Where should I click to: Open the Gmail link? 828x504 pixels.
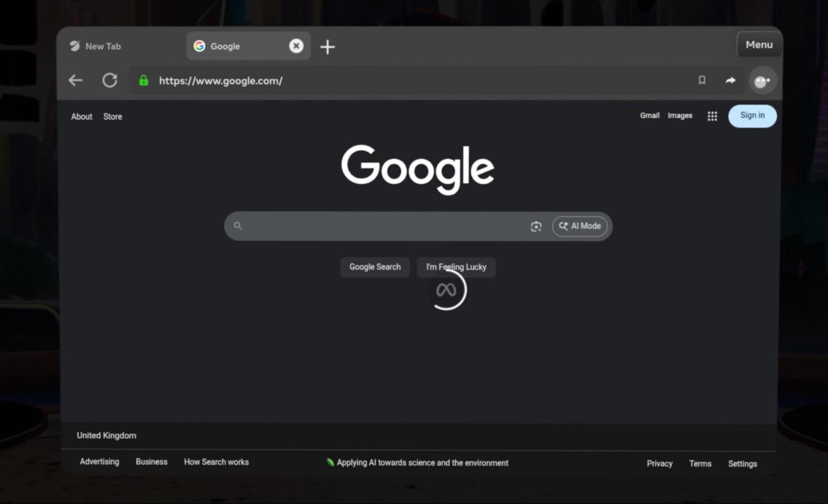click(649, 116)
